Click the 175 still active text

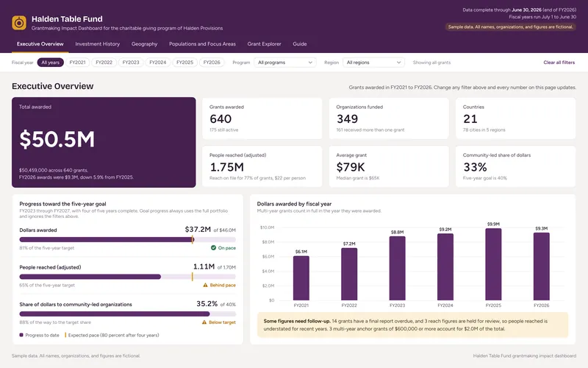pos(224,130)
